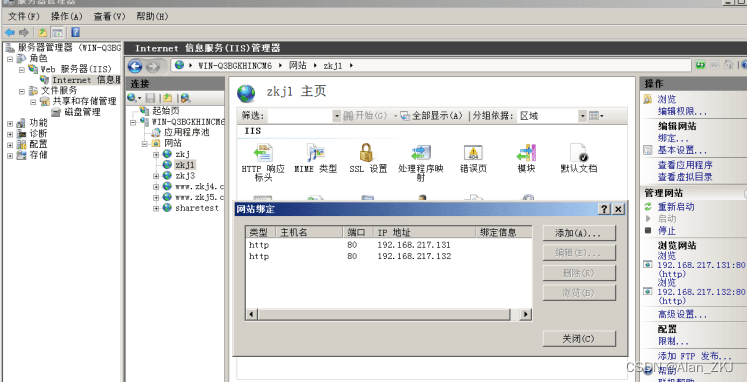
Task: Click the show/hide console tree toolbar icon
Action: [57, 32]
